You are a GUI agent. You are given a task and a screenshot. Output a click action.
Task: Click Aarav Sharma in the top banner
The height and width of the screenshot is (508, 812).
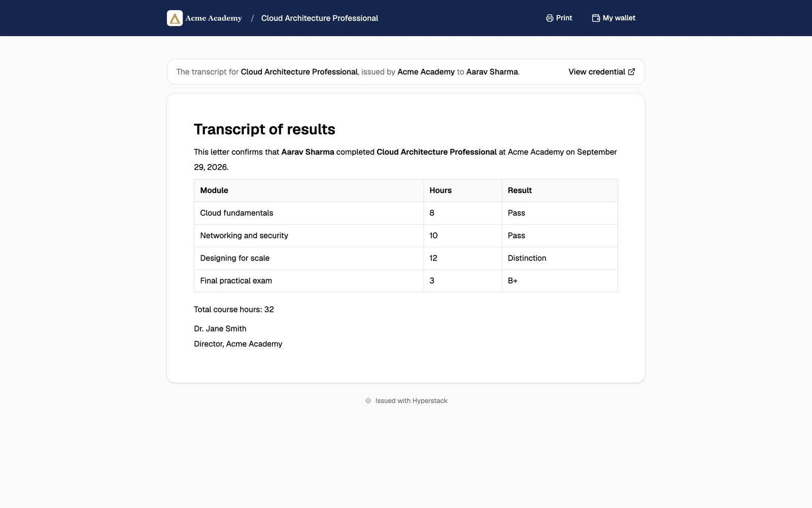pos(492,72)
